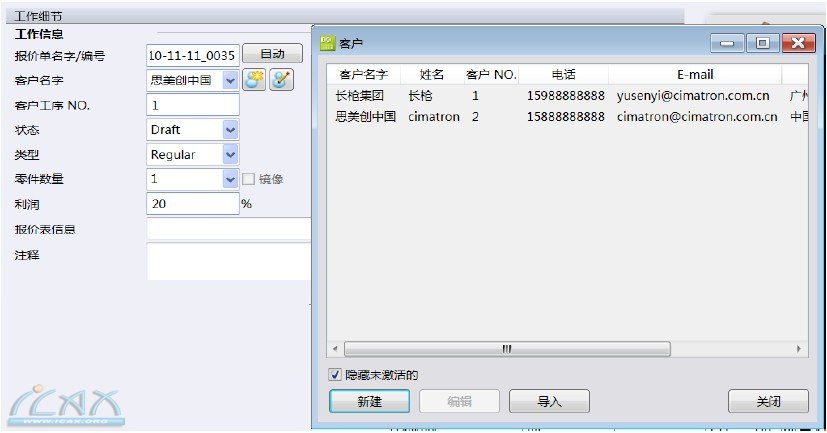Click the new customer icon beside 客户名字
This screenshot has width=827, height=433.
tap(254, 80)
